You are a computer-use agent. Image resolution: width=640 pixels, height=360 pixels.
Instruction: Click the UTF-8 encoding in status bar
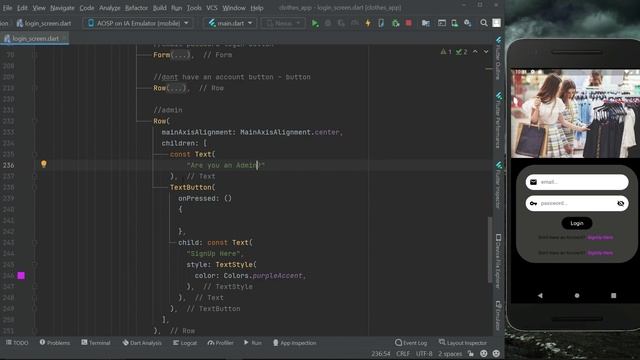coord(424,354)
